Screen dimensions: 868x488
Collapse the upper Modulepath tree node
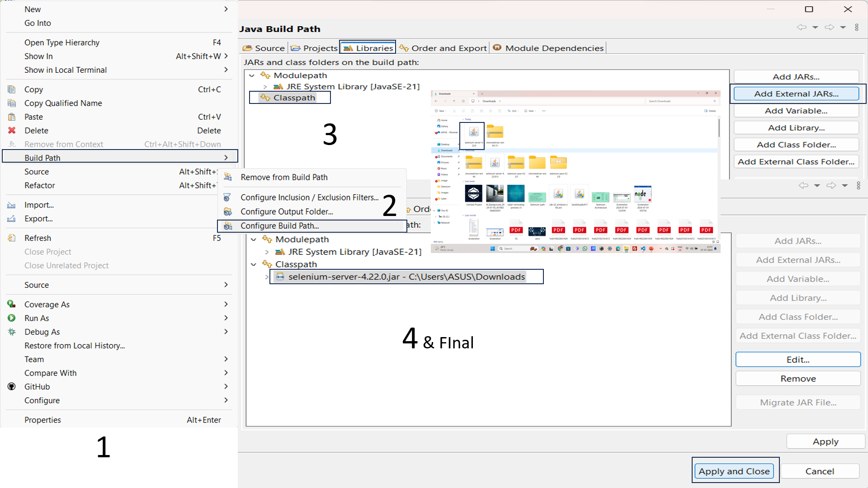click(252, 75)
